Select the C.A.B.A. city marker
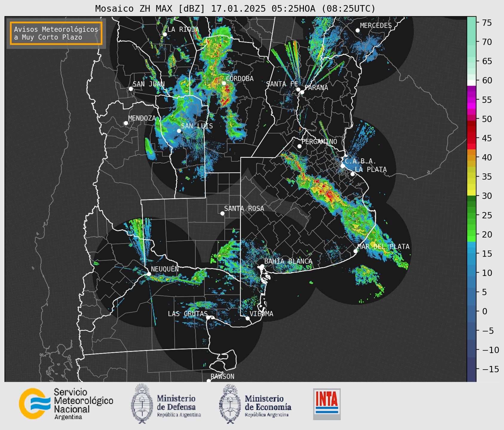 click(343, 166)
